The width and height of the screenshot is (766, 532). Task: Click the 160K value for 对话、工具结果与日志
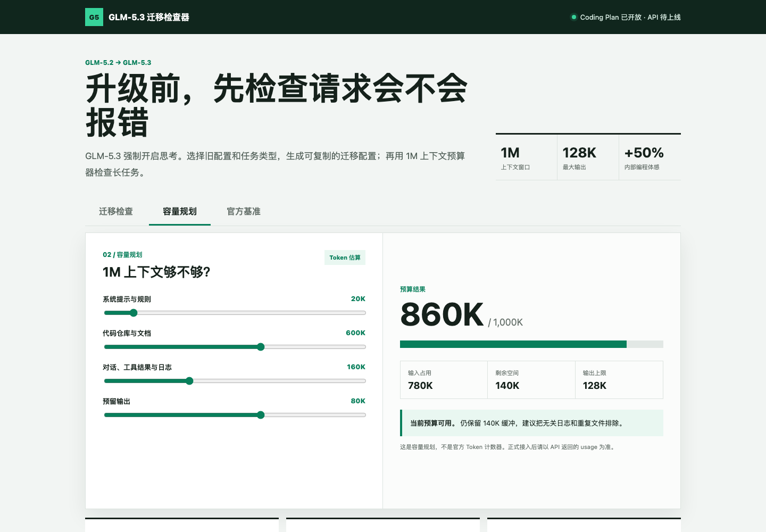pos(356,367)
